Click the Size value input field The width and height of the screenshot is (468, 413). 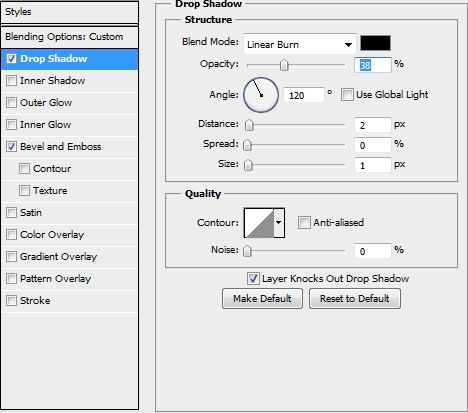point(372,165)
